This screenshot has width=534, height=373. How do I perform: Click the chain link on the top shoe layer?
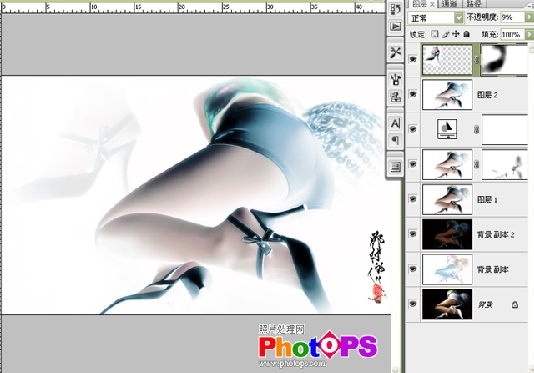(x=477, y=60)
